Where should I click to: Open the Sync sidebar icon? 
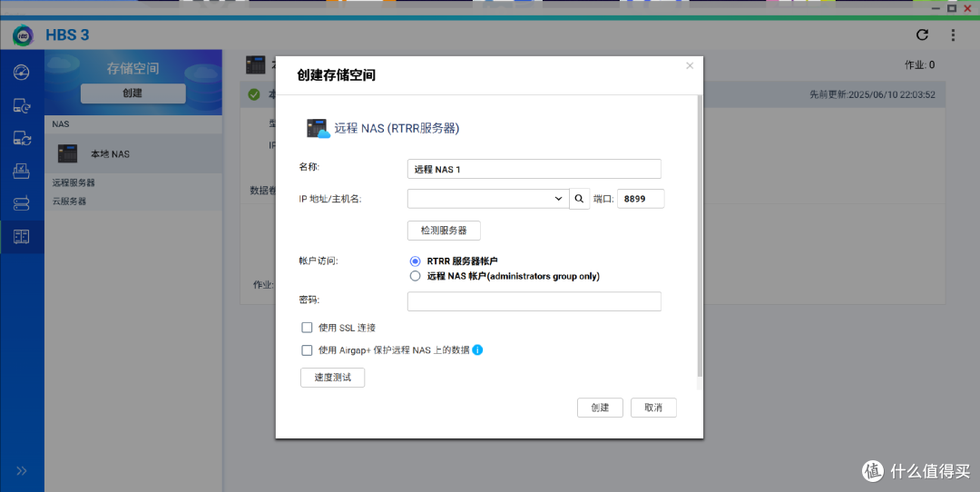21,138
